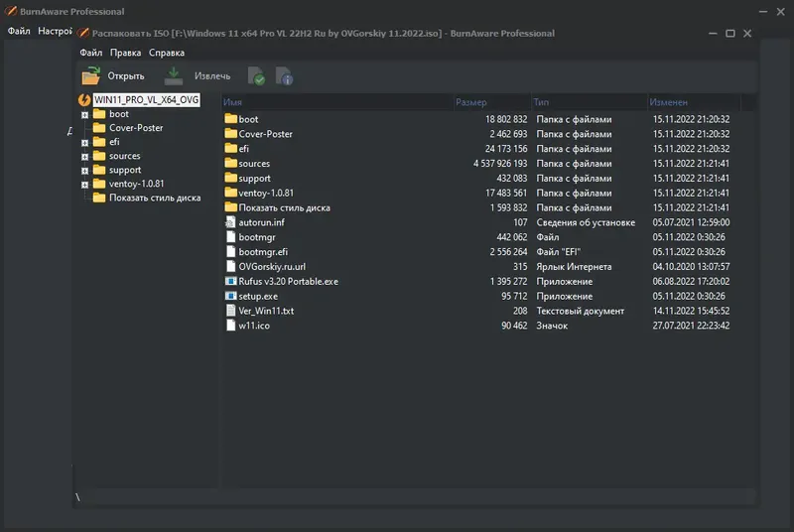The image size is (794, 532).
Task: Click the autorun.inf file icon
Action: point(230,222)
